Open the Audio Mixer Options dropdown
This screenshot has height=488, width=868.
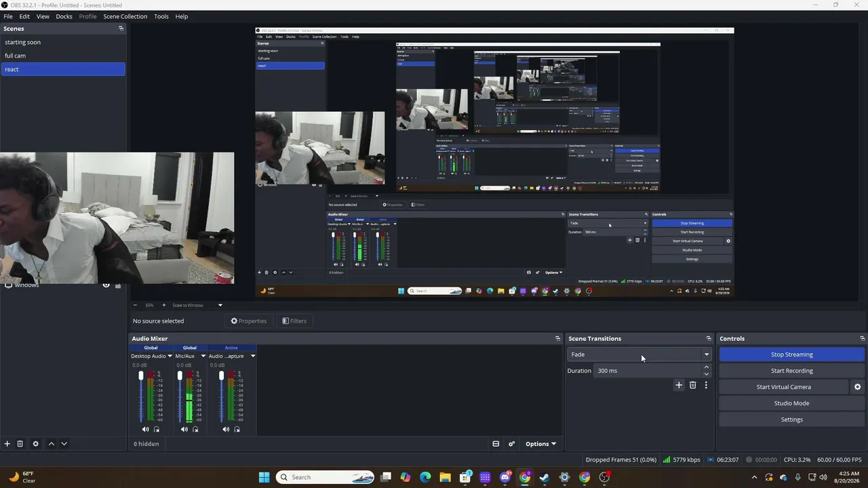pos(540,444)
